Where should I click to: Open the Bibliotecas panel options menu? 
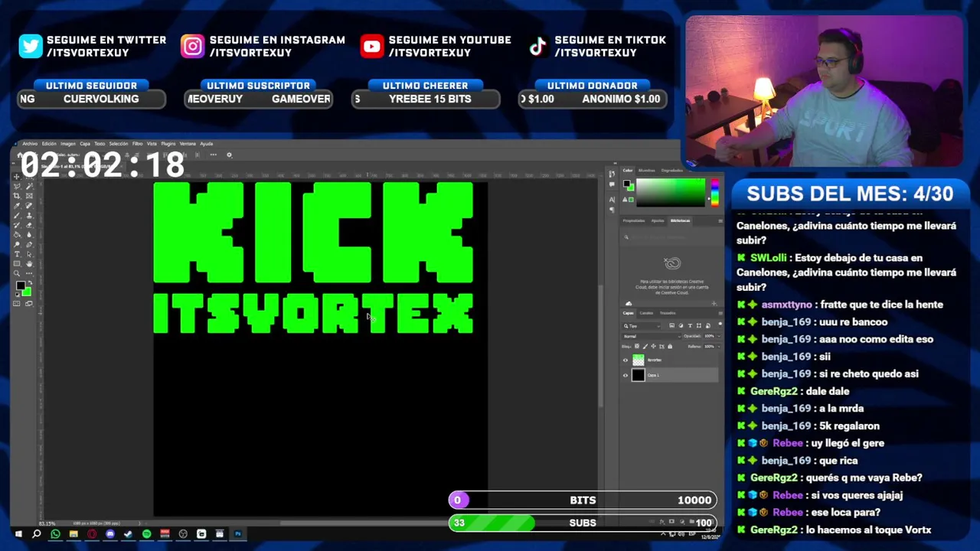(x=720, y=220)
